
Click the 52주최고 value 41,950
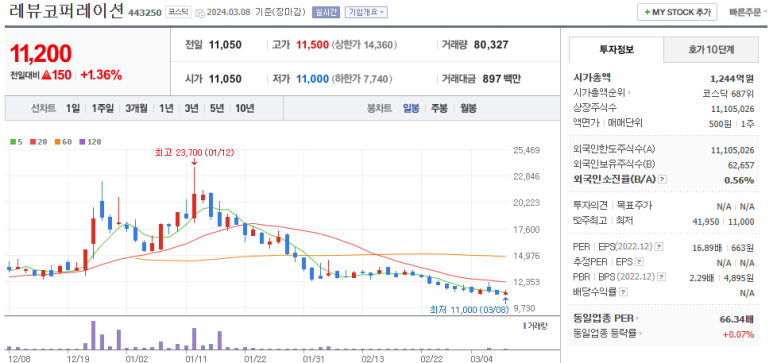click(705, 221)
